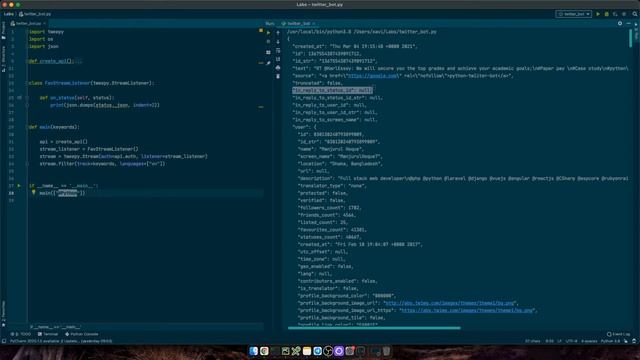Click the intention light bulb on line 38
640x360 pixels.
(34, 192)
